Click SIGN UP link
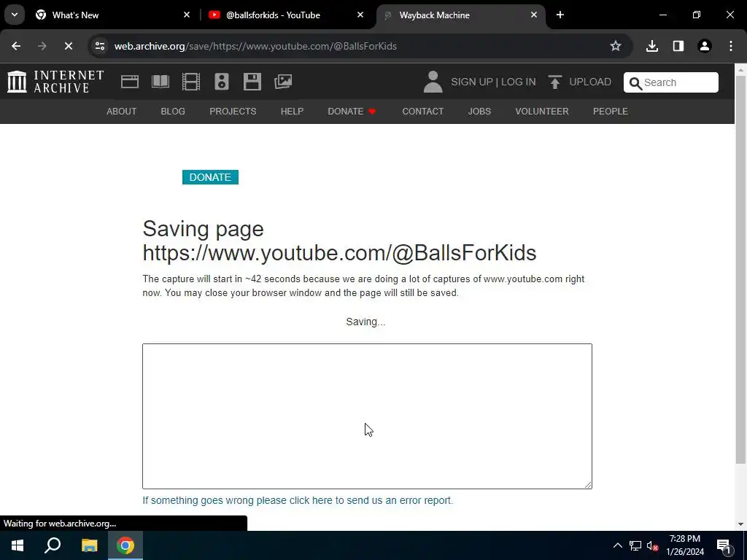The width and height of the screenshot is (747, 560). click(x=472, y=82)
